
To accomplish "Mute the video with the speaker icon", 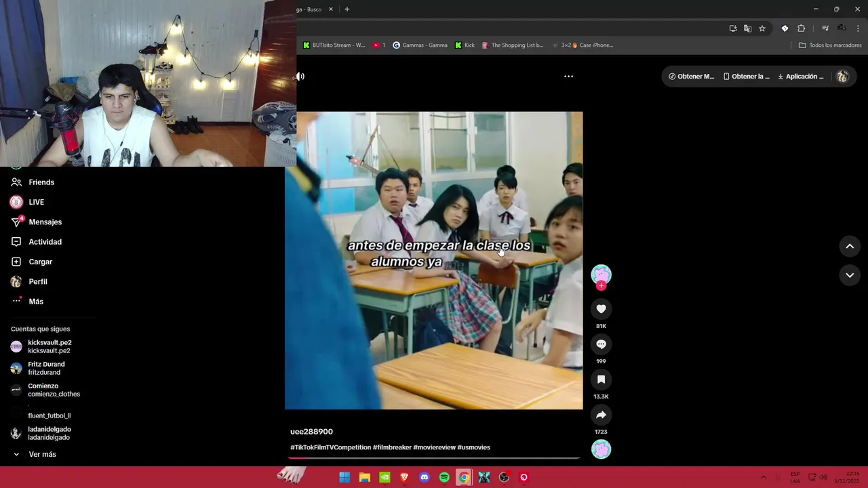I will pyautogui.click(x=300, y=77).
